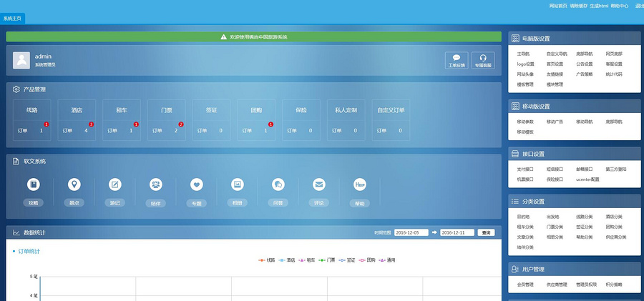Open 管理员权限 link
Viewport: 644px width, 301px height.
pos(585,285)
